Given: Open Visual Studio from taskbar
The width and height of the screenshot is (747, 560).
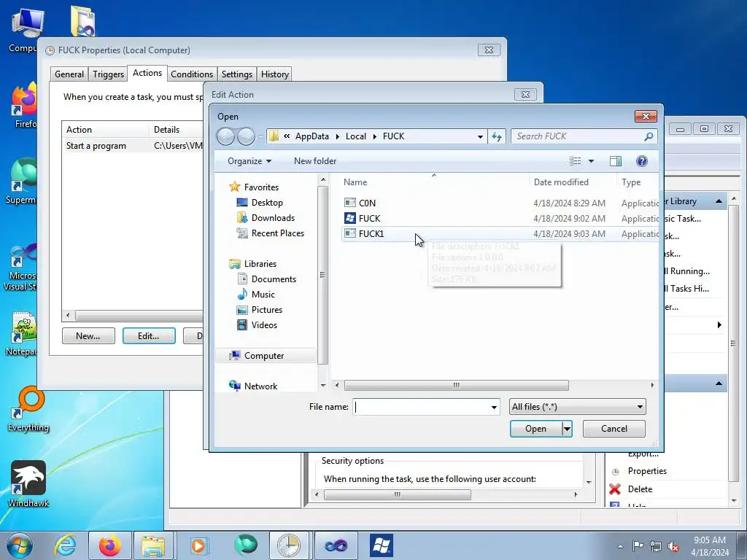Looking at the screenshot, I should coord(336,545).
